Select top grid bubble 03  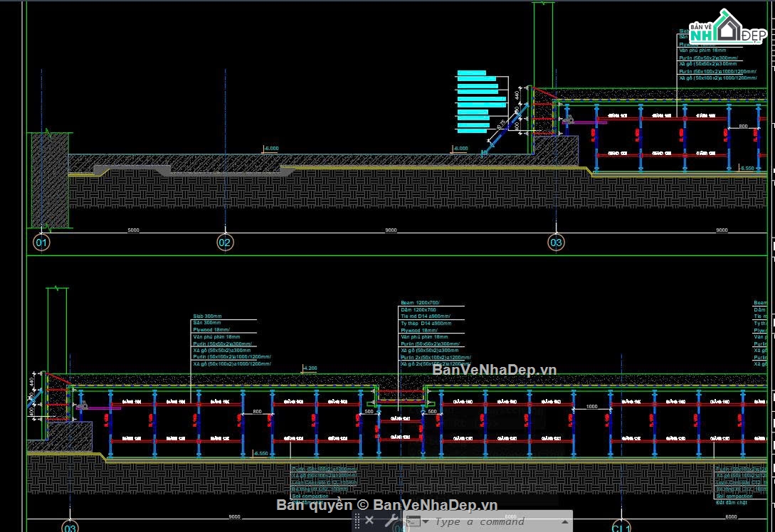(x=556, y=243)
